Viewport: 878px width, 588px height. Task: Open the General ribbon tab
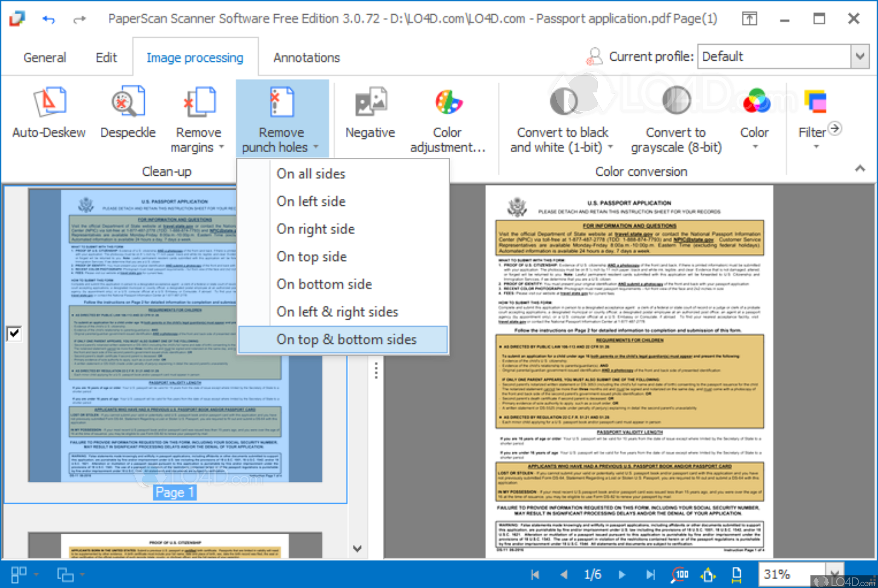45,58
